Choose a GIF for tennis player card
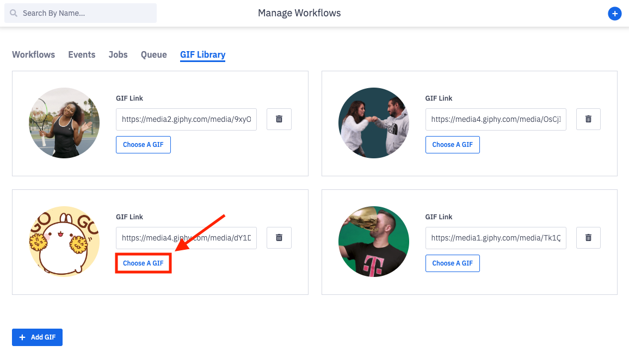 143,145
